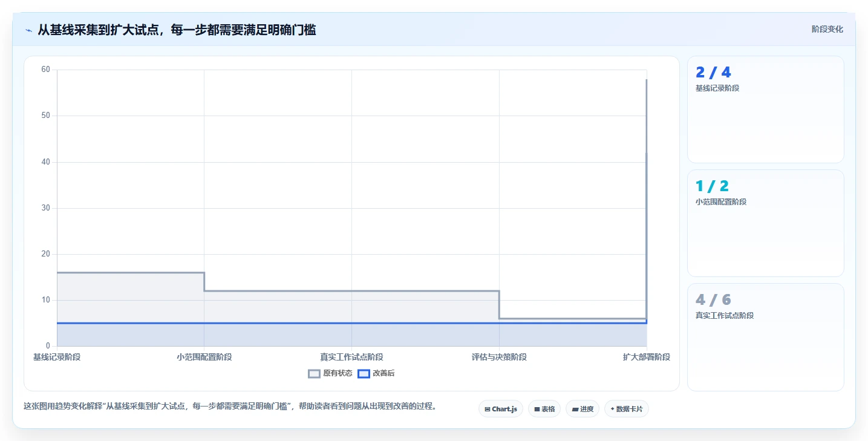Click 基线记录阶段 label in first card
Viewport: 868px width, 441px height.
point(717,88)
